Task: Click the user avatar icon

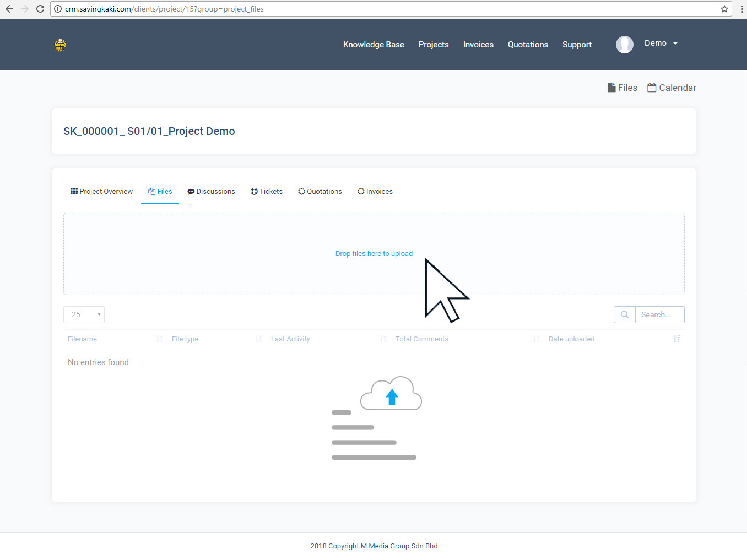Action: [x=624, y=44]
